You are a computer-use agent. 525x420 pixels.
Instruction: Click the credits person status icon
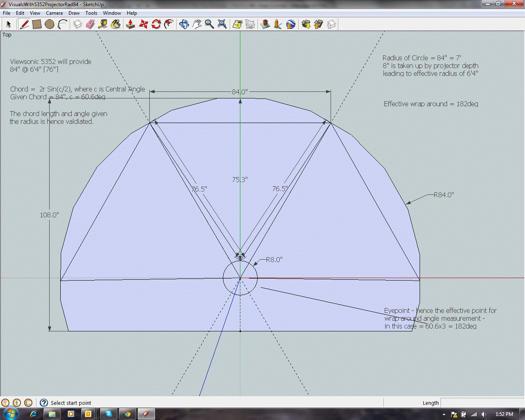click(x=17, y=403)
